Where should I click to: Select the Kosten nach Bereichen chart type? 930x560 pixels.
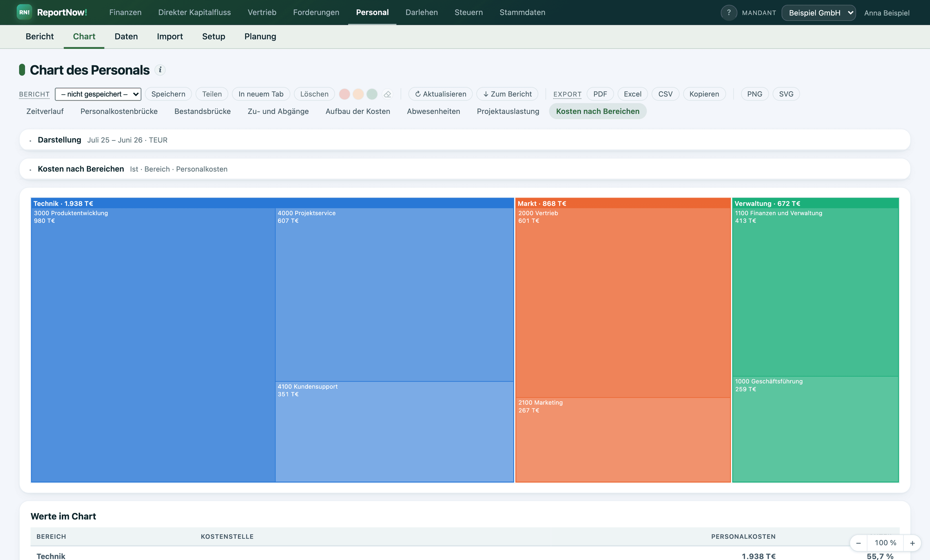pos(597,111)
